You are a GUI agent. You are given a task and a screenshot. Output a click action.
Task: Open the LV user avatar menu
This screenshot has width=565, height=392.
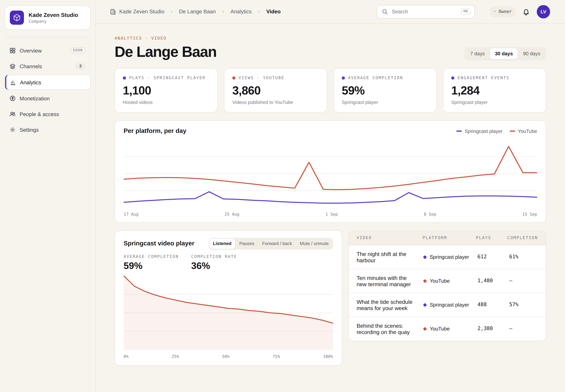(x=543, y=12)
